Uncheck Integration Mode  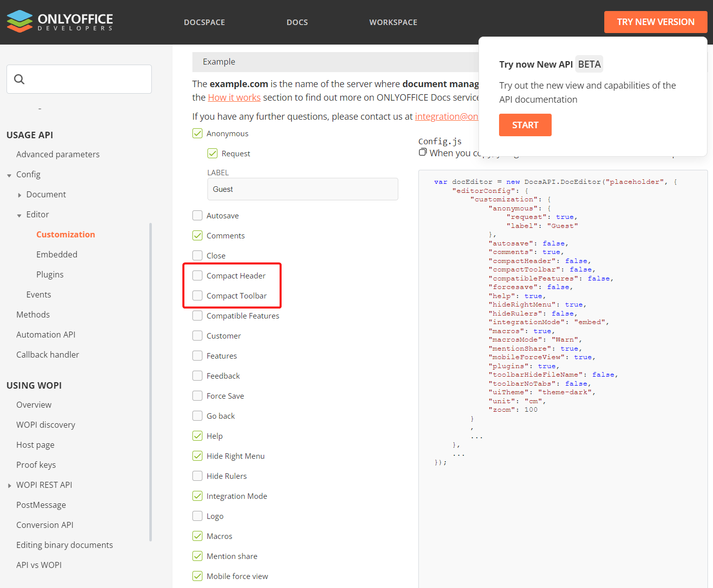tap(197, 496)
